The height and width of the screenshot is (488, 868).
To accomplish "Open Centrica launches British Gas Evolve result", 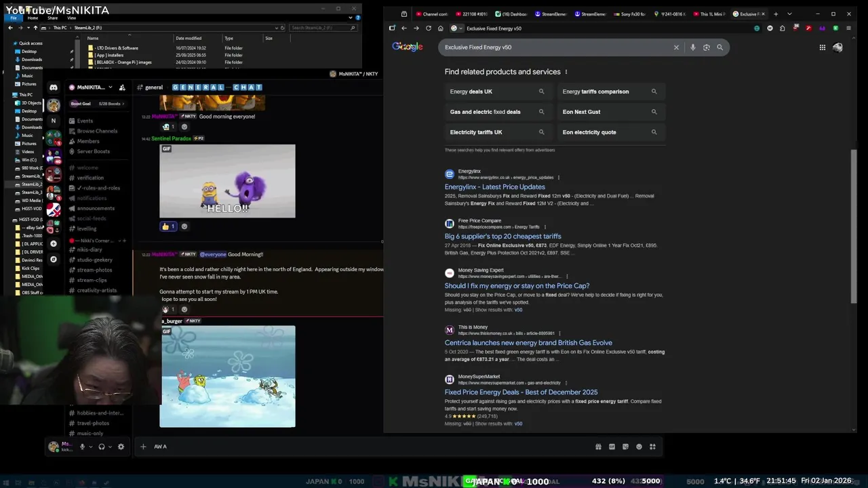I will [x=528, y=343].
